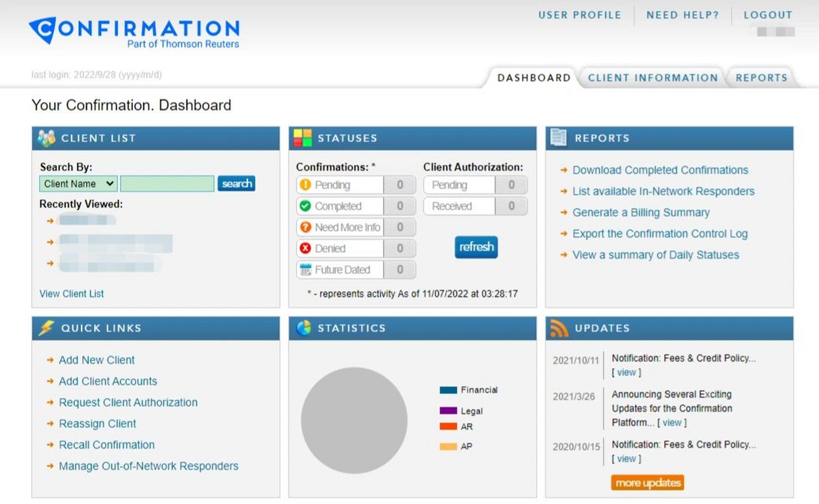Click arrow icon beside Download Completed Confirmations
Screen dimensions: 819x504
tap(563, 170)
